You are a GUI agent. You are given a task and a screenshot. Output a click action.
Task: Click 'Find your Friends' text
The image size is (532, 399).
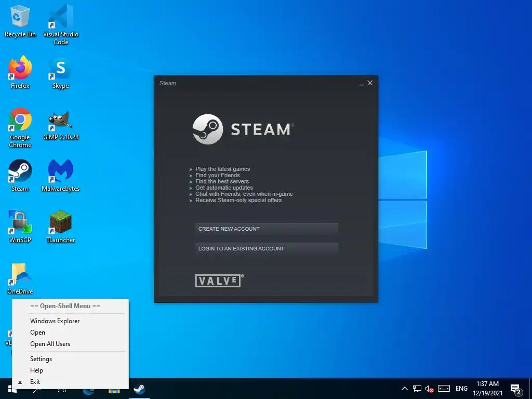pyautogui.click(x=218, y=176)
